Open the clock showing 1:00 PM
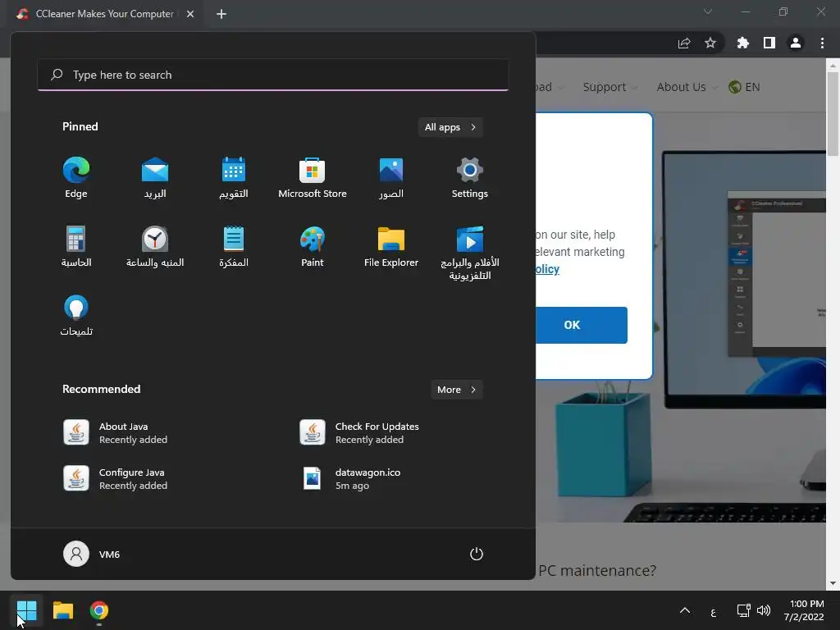 coord(804,610)
